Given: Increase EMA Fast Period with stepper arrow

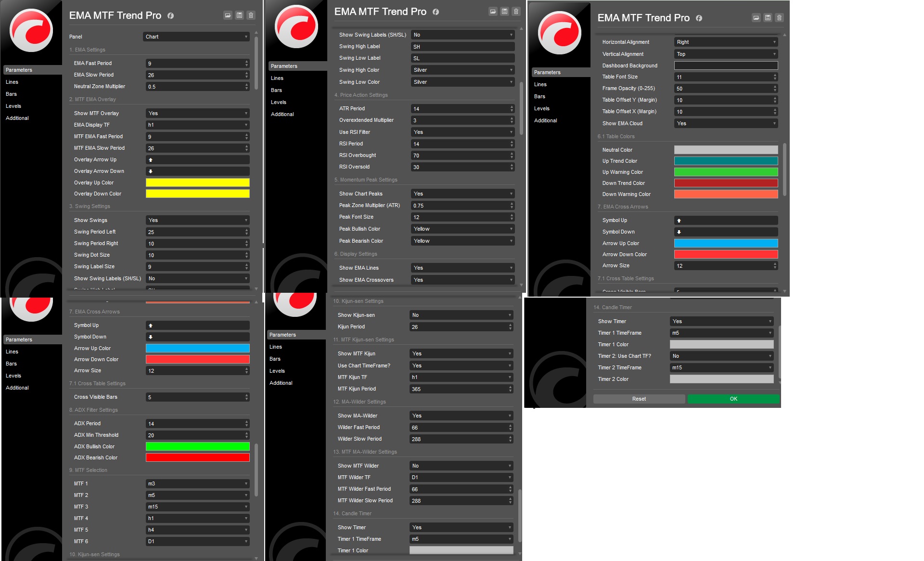Looking at the screenshot, I should [x=246, y=61].
